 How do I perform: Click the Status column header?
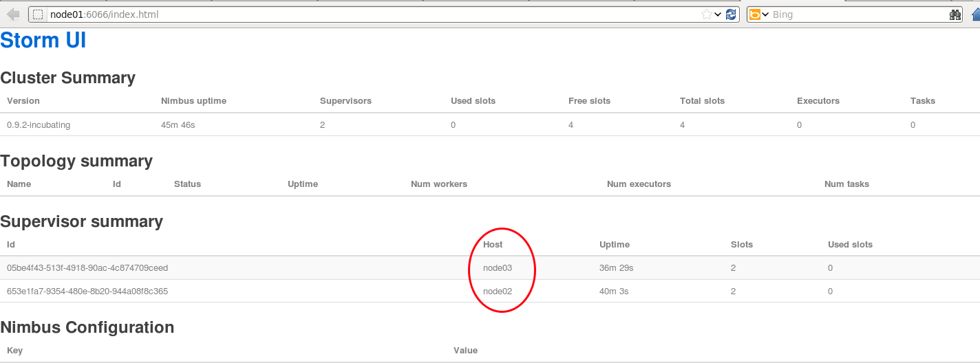[187, 184]
